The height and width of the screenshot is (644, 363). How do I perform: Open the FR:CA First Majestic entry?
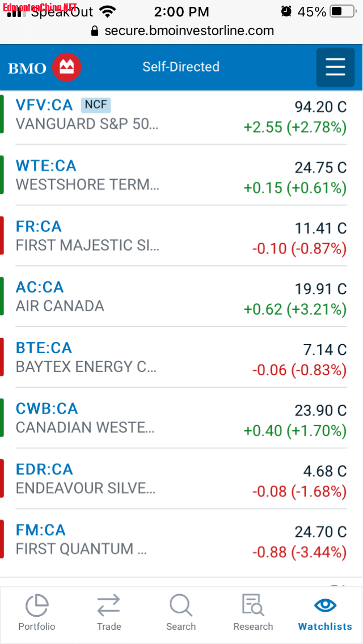click(39, 227)
